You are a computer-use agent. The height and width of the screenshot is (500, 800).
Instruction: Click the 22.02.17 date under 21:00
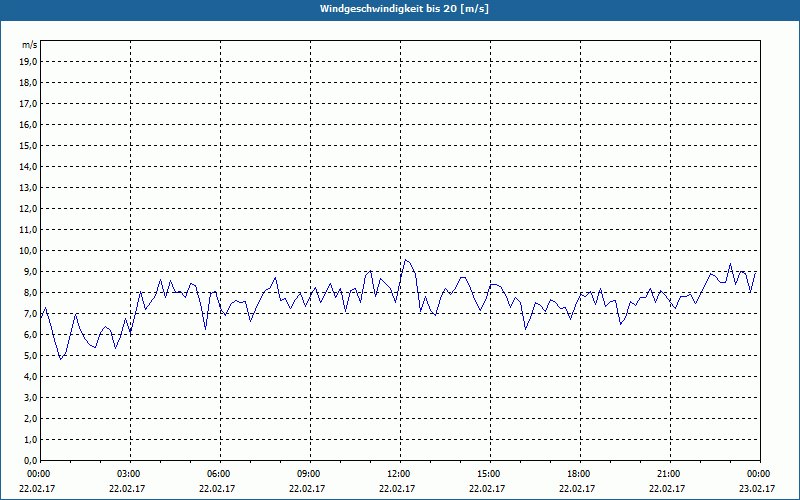pos(667,488)
